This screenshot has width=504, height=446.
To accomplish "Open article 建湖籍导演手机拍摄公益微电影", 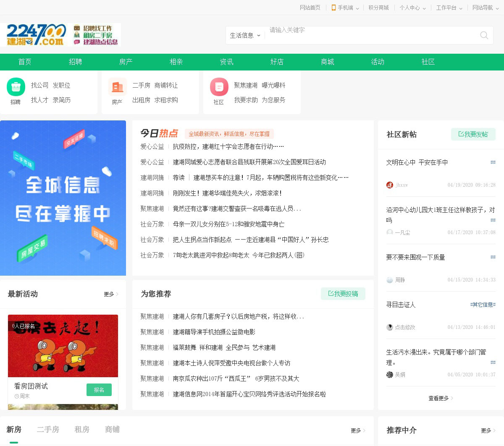I will click(x=214, y=332).
